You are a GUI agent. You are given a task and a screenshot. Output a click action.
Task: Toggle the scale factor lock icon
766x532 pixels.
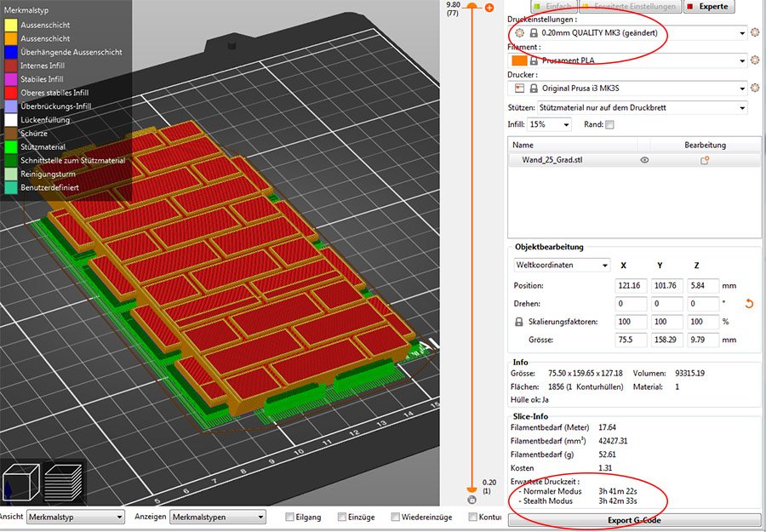pos(519,322)
